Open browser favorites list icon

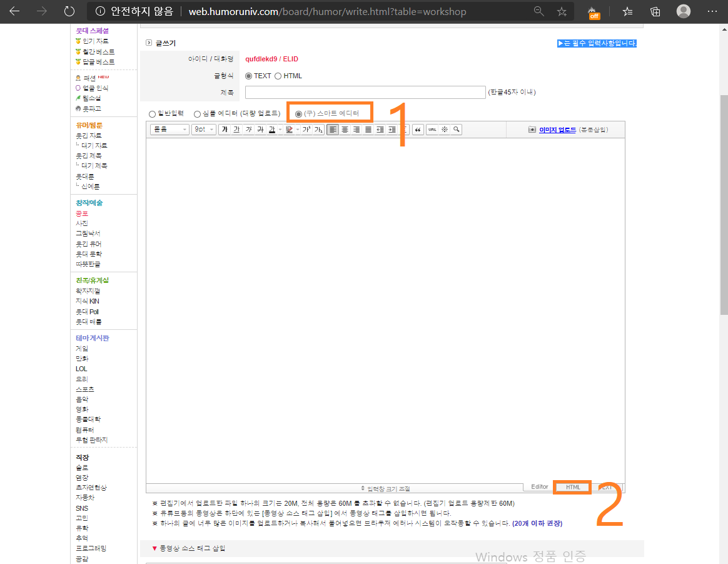click(627, 11)
